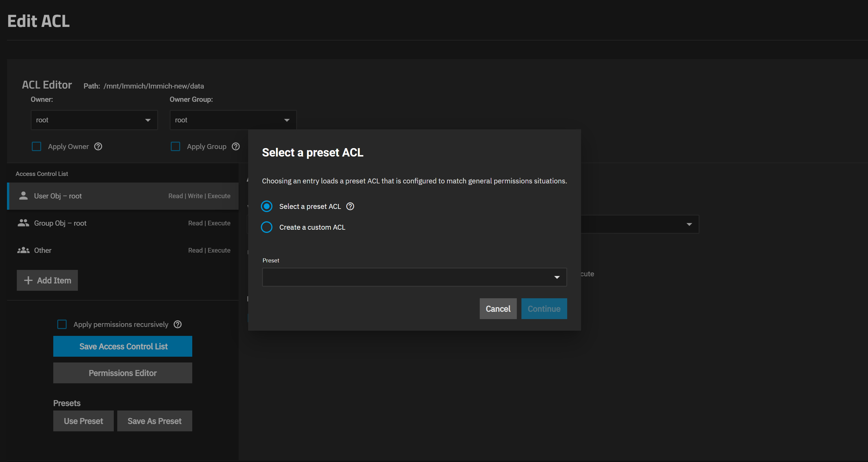The width and height of the screenshot is (868, 462).
Task: Click the group icon for Group Obj root
Action: [23, 223]
